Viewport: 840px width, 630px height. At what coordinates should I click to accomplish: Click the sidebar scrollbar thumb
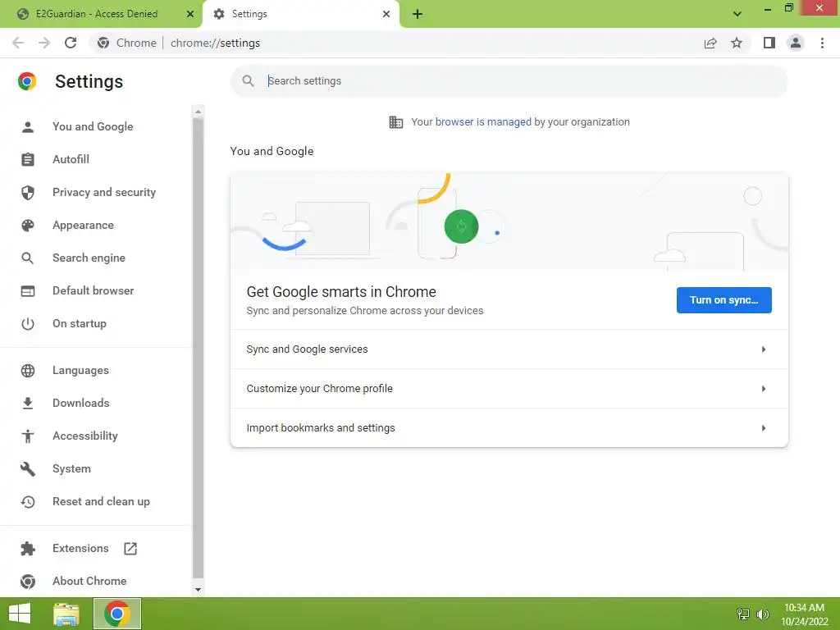click(x=199, y=348)
